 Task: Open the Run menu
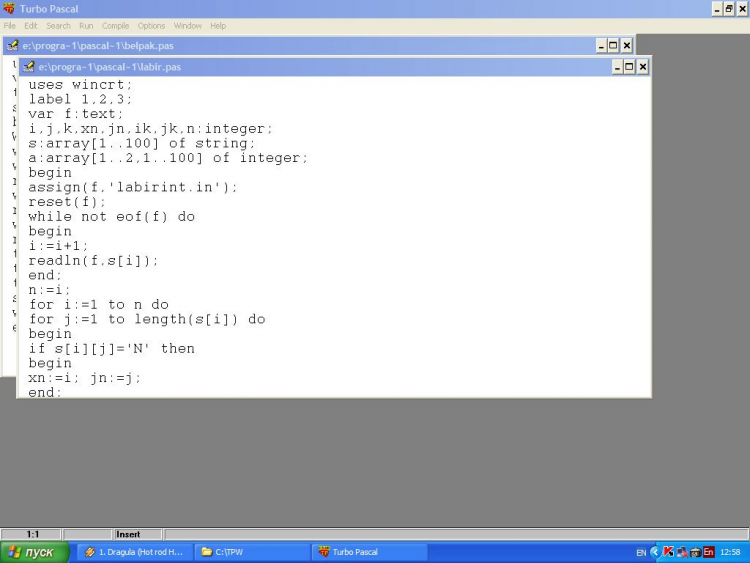pos(87,25)
